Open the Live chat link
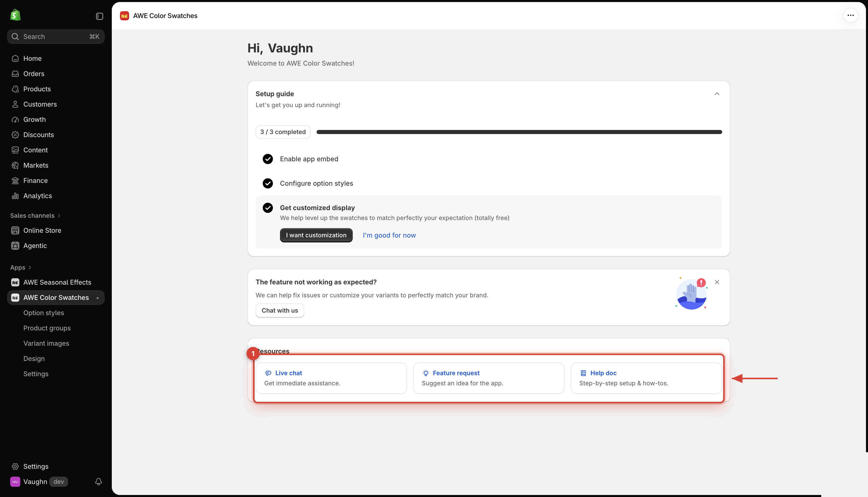The width and height of the screenshot is (868, 497). (288, 373)
